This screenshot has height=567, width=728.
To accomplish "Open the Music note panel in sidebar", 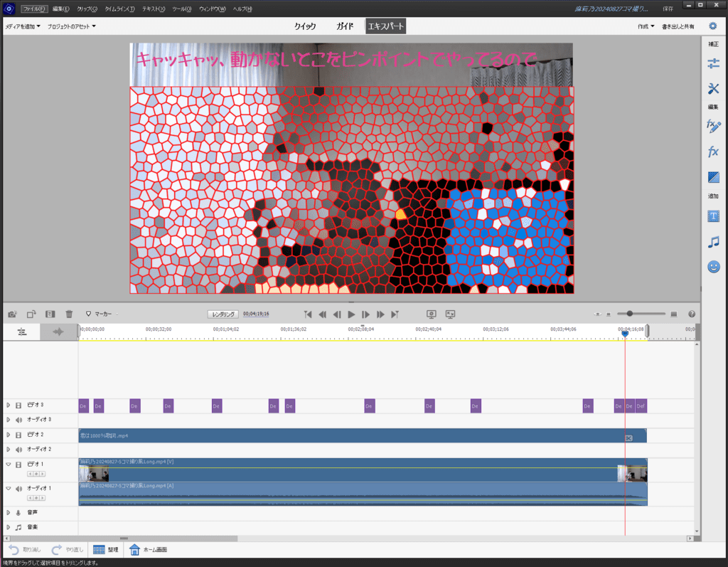I will [713, 242].
